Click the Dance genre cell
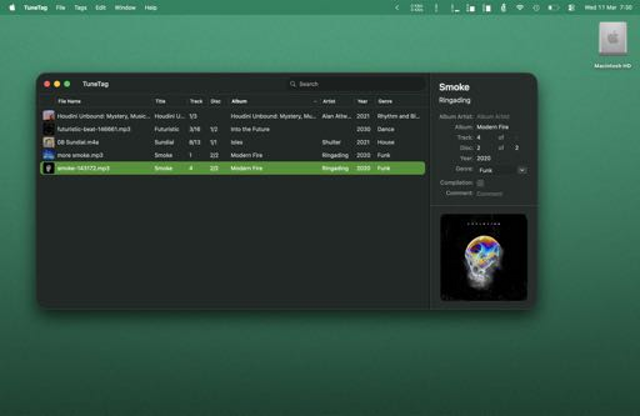This screenshot has width=640, height=416. click(x=386, y=129)
